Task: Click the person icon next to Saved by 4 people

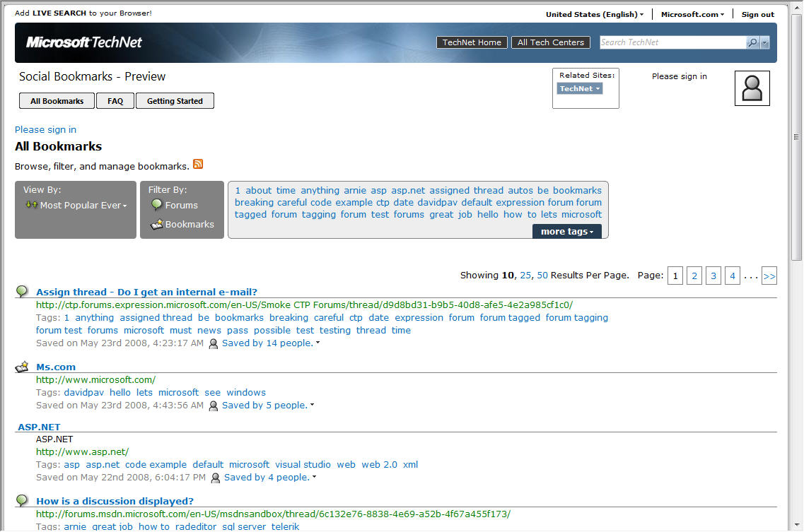Action: point(216,478)
